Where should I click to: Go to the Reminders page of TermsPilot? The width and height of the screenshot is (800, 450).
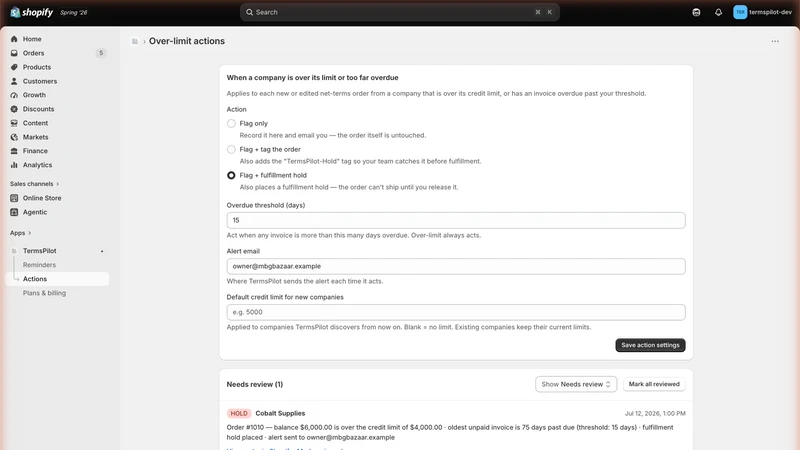[x=39, y=265]
